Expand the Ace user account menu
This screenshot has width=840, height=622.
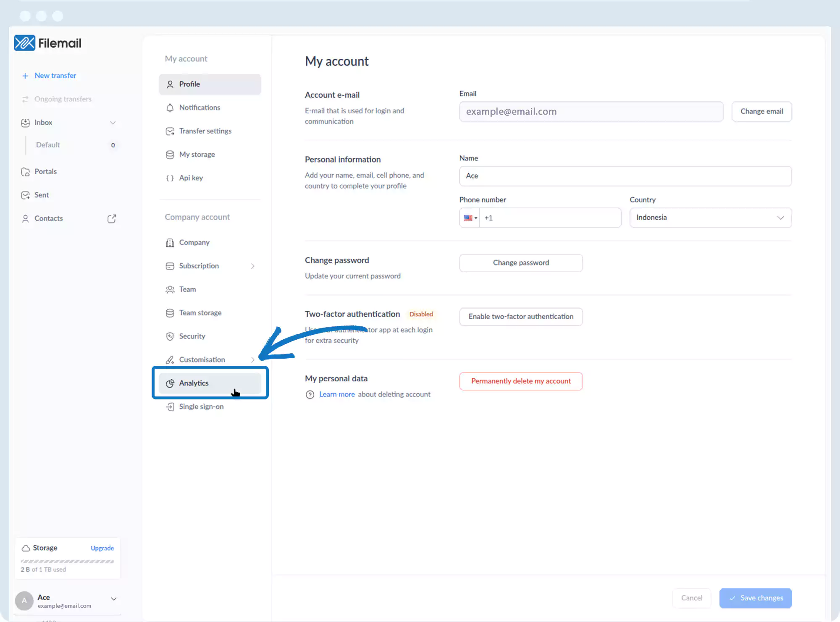click(x=113, y=599)
